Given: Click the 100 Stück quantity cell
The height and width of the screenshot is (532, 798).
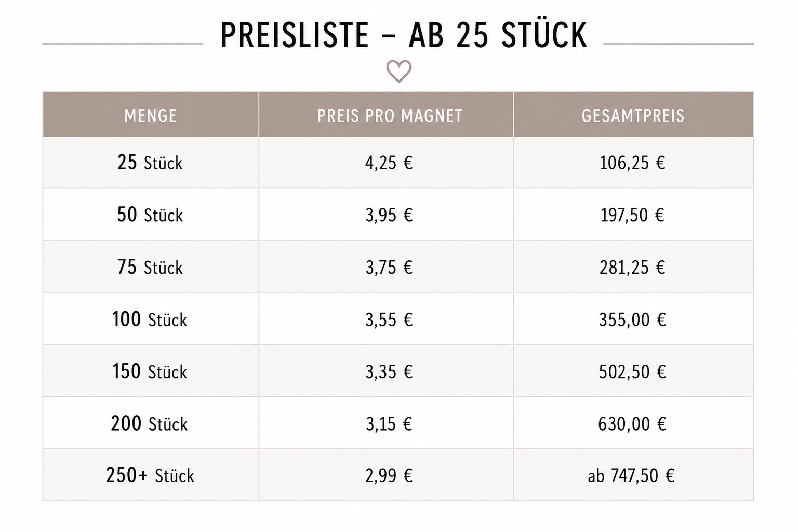Looking at the screenshot, I should point(150,319).
